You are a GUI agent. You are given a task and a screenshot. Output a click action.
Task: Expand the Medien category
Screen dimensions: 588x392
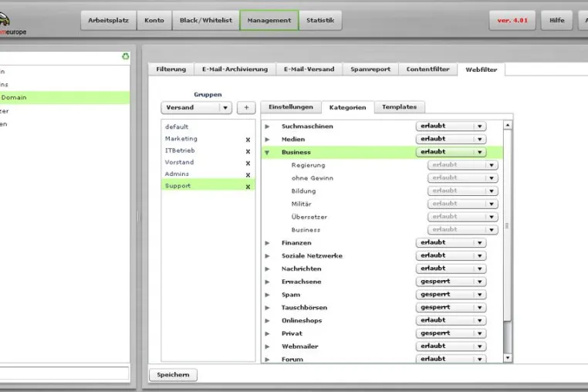pyautogui.click(x=267, y=140)
